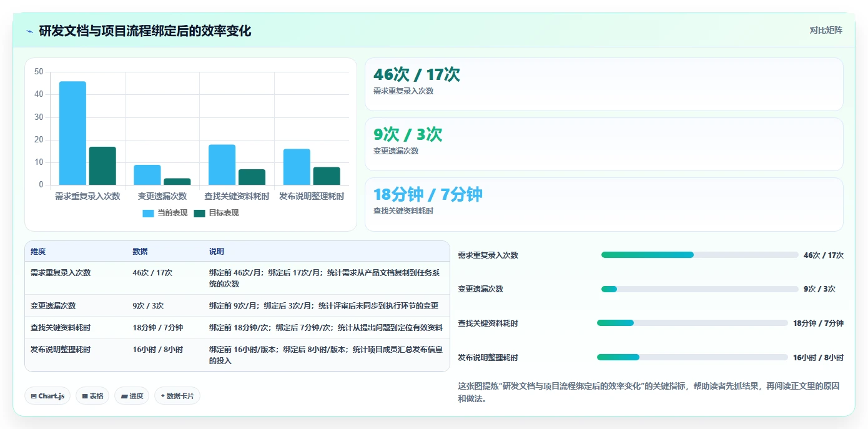Click the 变更遗漏次数 x-axis label
The image size is (868, 429).
(x=162, y=196)
